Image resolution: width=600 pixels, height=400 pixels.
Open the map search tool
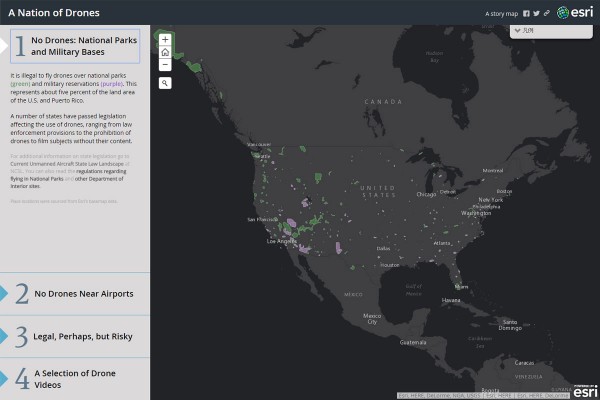coord(165,83)
